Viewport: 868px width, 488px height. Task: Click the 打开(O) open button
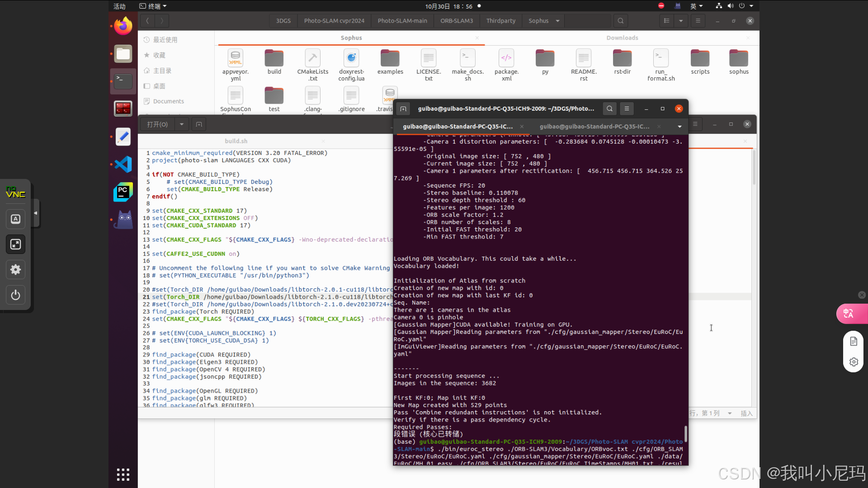[x=157, y=124]
